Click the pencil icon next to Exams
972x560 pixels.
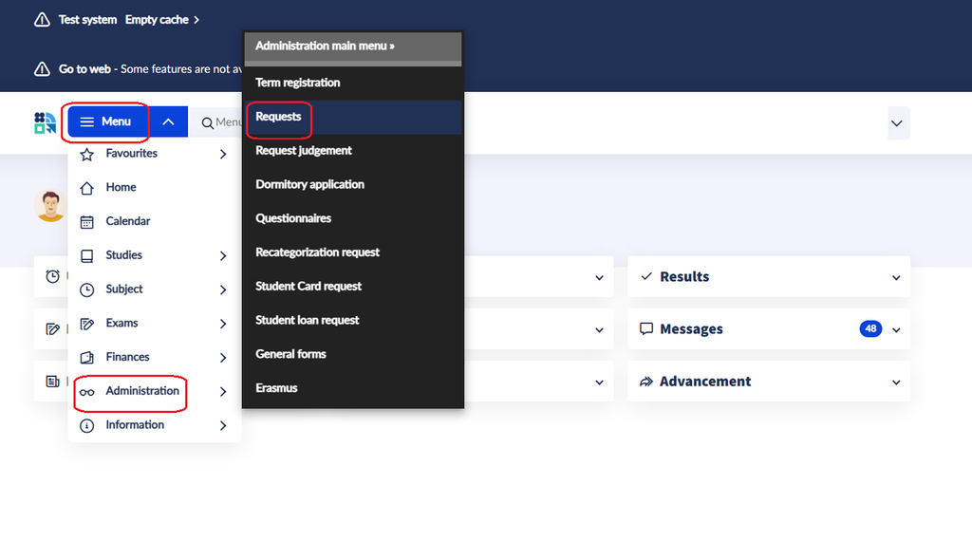87,324
